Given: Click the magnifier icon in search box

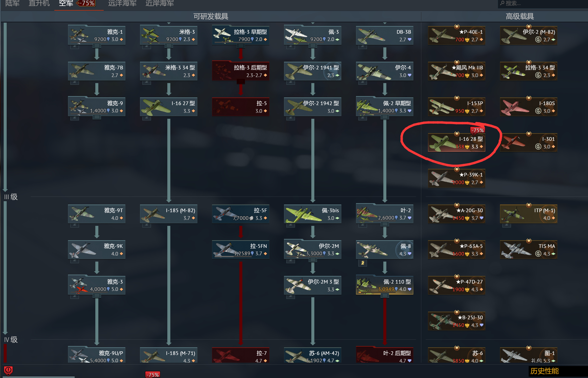Looking at the screenshot, I should click(x=502, y=3).
